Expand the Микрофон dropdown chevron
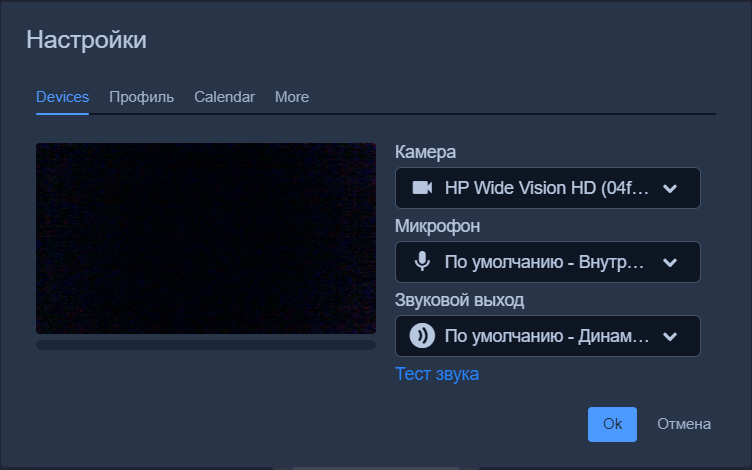Viewport: 752px width, 470px height. pos(670,262)
